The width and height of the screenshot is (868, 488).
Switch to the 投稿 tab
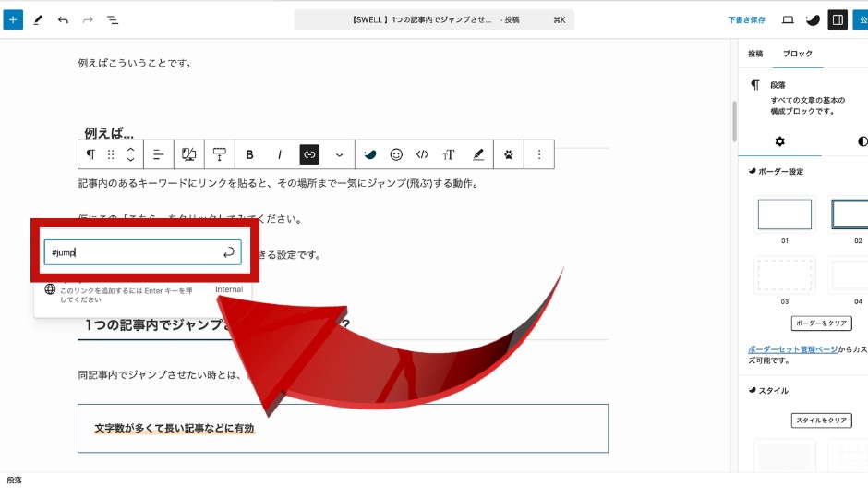pyautogui.click(x=755, y=54)
